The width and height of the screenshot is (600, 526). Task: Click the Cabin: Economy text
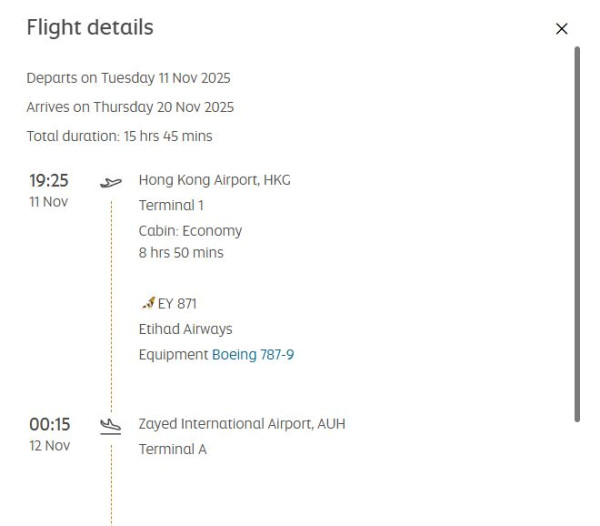(190, 231)
